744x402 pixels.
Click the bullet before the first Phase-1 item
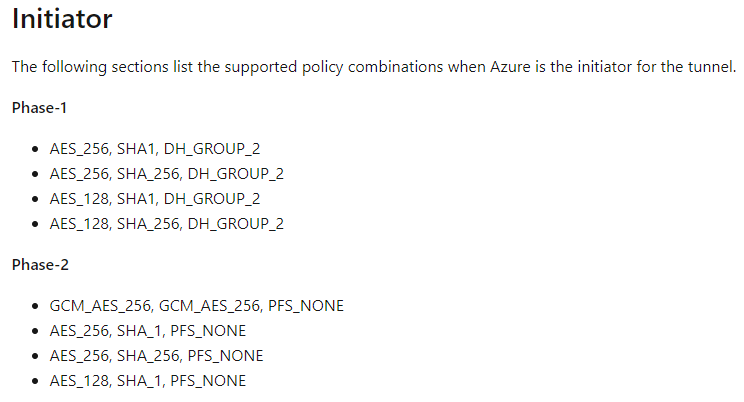coord(35,150)
